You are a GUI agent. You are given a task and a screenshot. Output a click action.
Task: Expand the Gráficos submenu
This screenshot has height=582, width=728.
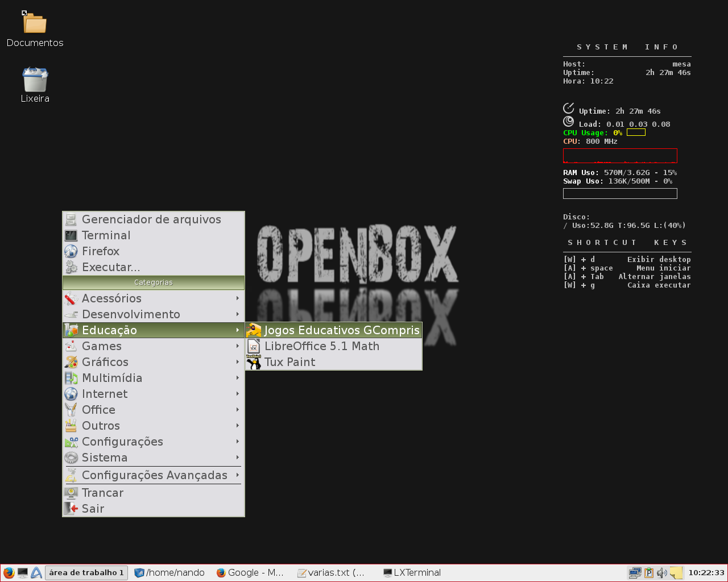tap(105, 361)
